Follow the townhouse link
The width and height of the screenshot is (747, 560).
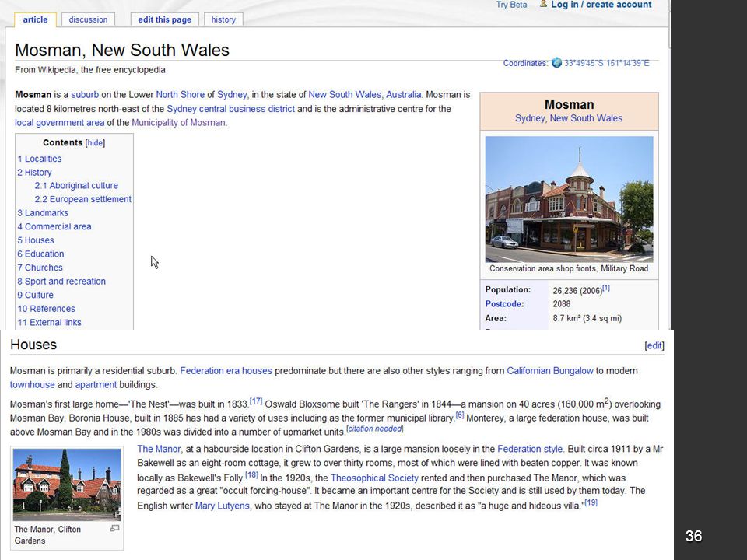pyautogui.click(x=33, y=385)
